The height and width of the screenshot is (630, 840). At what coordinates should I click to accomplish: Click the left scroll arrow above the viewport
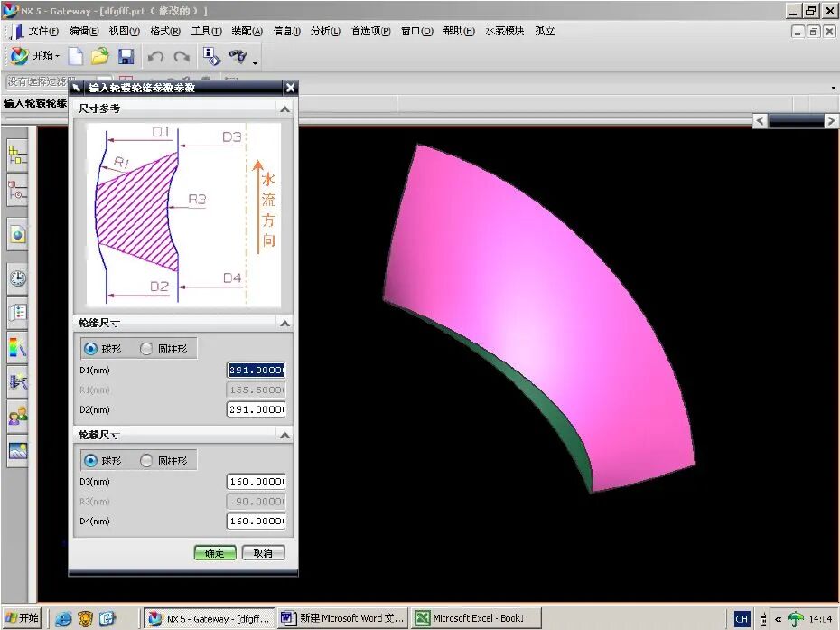tap(760, 120)
